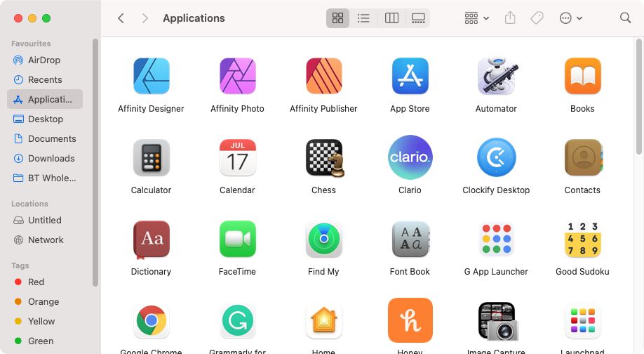The width and height of the screenshot is (644, 354).
Task: Select the Honey app icon
Action: [410, 320]
